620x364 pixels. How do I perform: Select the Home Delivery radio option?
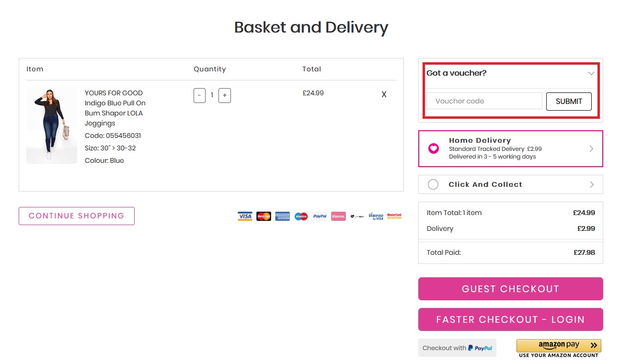tap(434, 148)
